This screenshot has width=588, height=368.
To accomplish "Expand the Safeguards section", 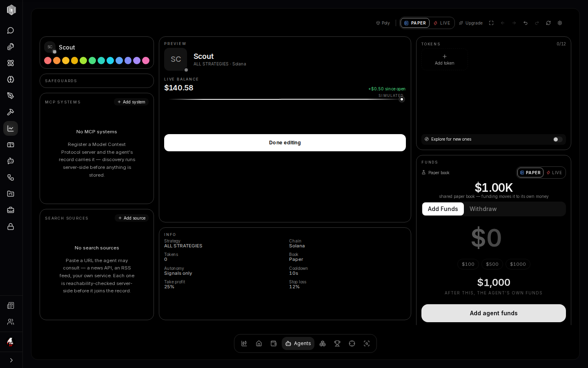I will [97, 81].
